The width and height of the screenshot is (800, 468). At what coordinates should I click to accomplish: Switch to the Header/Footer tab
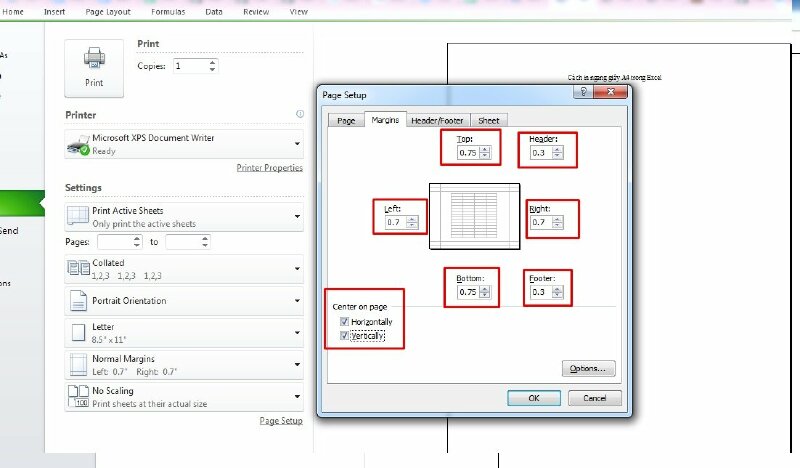[438, 120]
